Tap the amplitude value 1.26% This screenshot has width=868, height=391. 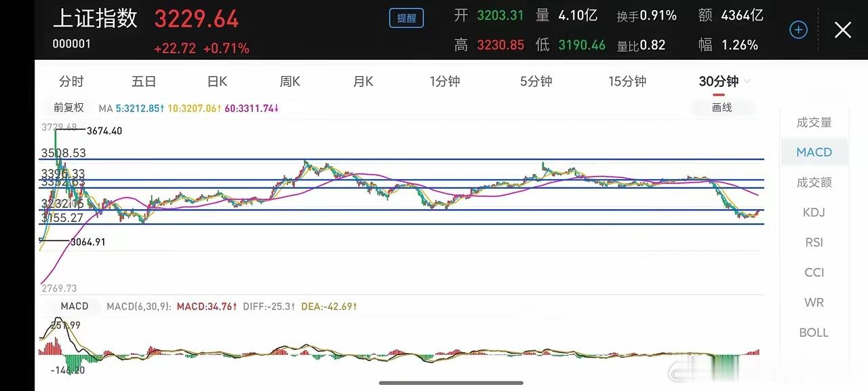[x=740, y=45]
